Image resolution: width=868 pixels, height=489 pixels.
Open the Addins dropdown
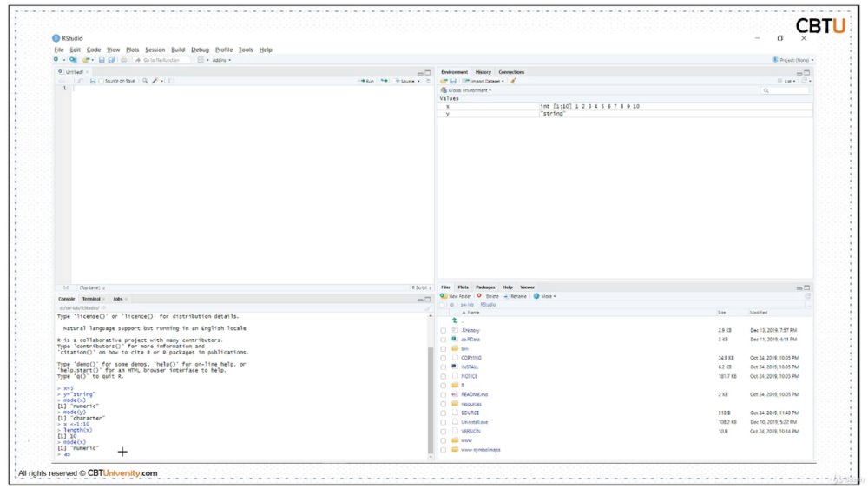[x=221, y=60]
